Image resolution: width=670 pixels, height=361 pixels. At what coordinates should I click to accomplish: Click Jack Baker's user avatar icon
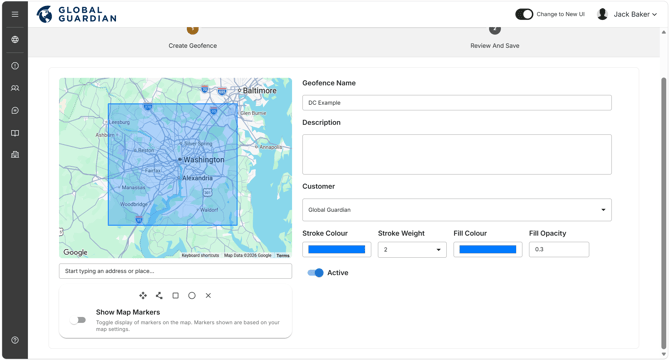tap(602, 14)
